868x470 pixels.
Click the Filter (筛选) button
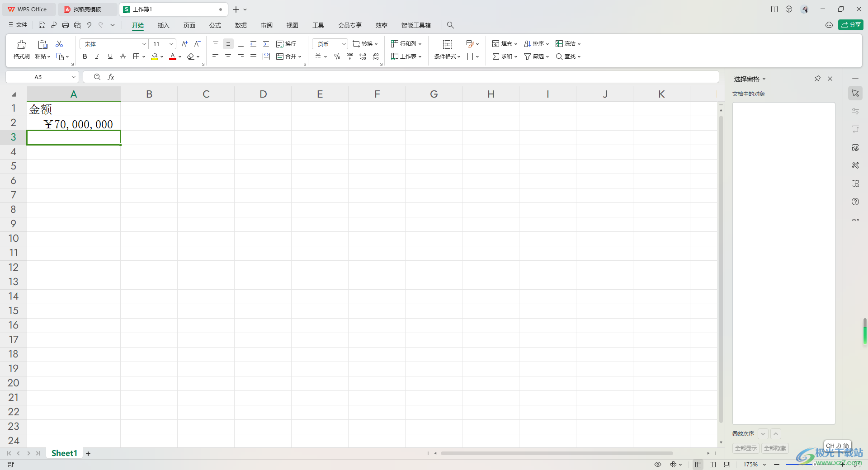(x=536, y=56)
